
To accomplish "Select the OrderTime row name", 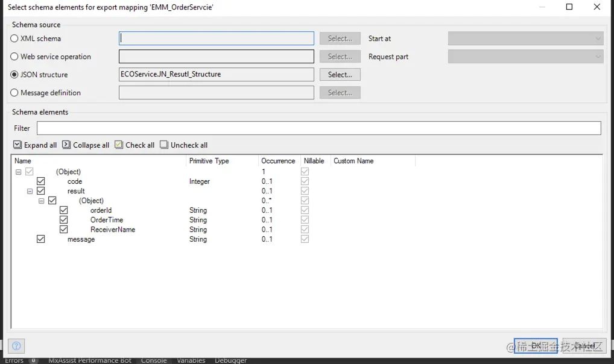I will 107,220.
